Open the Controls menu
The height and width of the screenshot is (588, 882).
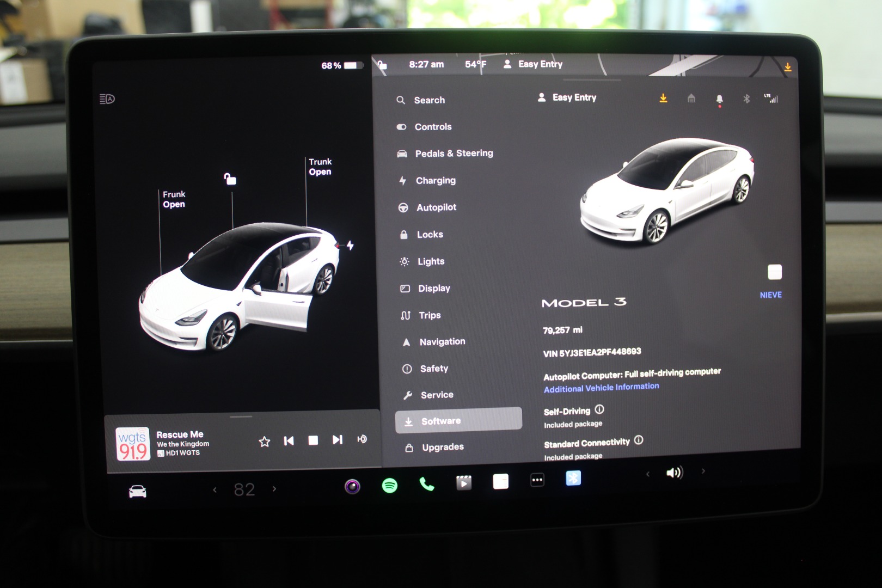point(424,127)
